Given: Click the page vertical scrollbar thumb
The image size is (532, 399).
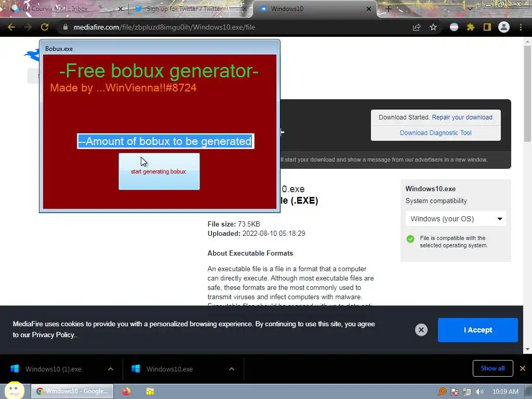Looking at the screenshot, I should (527, 94).
